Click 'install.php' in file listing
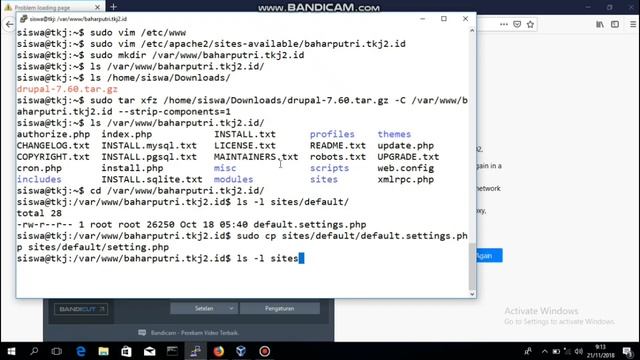The width and height of the screenshot is (640, 360). [132, 168]
